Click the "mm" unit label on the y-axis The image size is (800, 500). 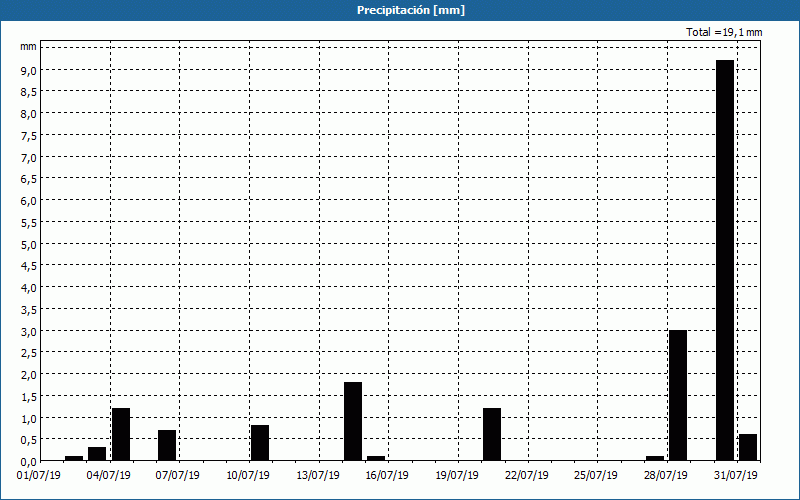tap(28, 47)
